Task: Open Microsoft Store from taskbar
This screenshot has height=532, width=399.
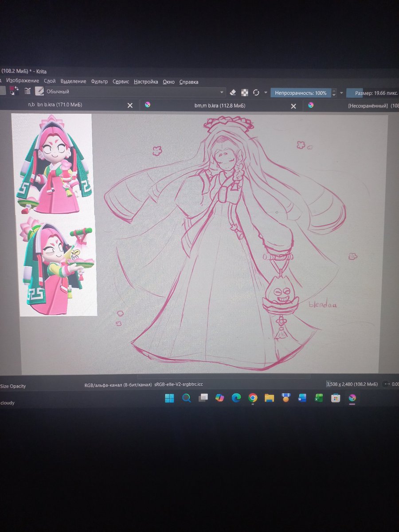Action: click(x=336, y=398)
